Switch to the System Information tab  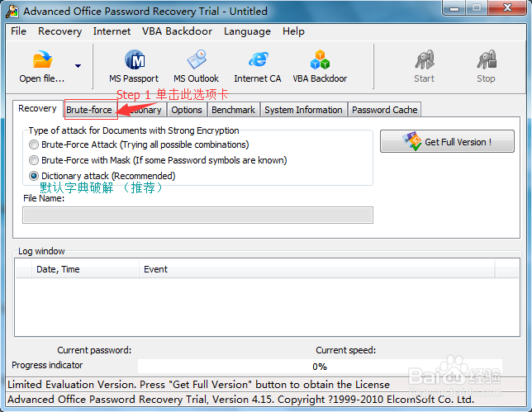click(303, 110)
